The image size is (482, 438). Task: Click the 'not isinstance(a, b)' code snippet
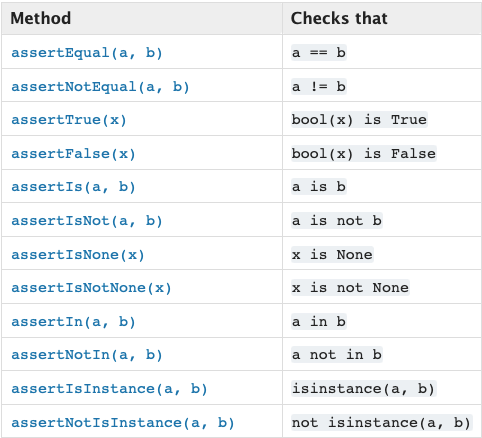(381, 422)
